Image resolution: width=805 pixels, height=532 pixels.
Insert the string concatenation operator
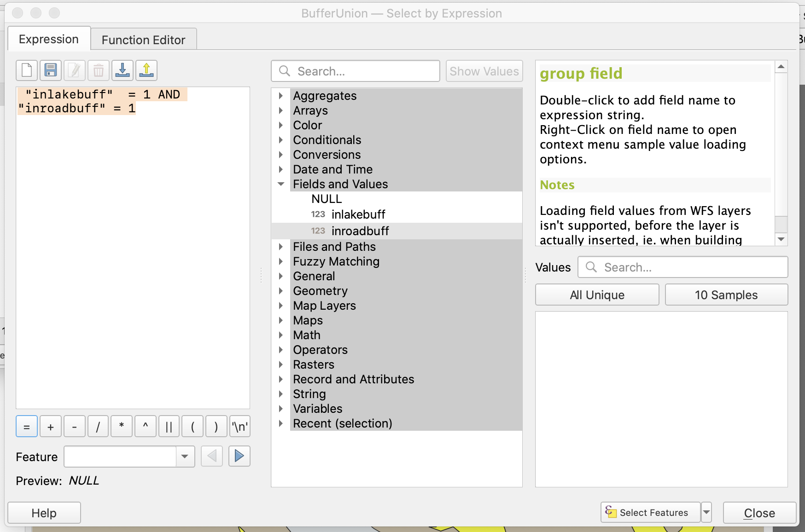(169, 427)
